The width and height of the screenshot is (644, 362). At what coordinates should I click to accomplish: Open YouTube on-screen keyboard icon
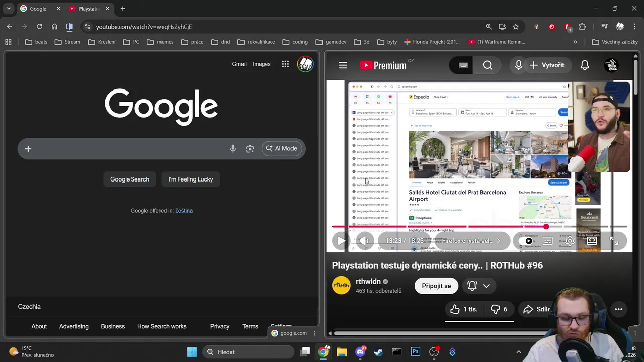click(x=463, y=65)
